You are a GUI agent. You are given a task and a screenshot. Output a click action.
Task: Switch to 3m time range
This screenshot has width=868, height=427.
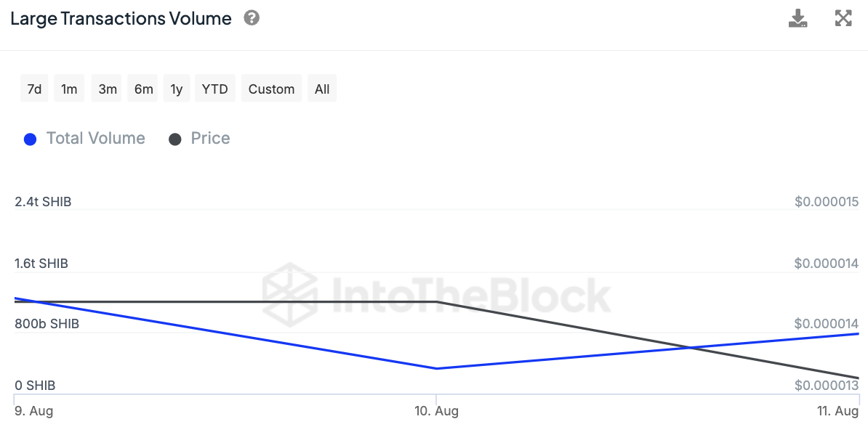[x=108, y=89]
